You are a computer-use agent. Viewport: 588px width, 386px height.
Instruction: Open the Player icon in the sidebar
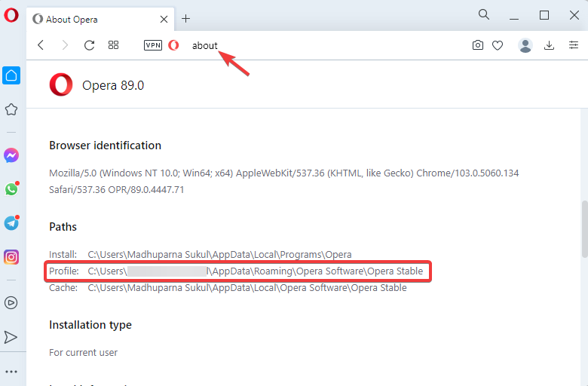11,303
